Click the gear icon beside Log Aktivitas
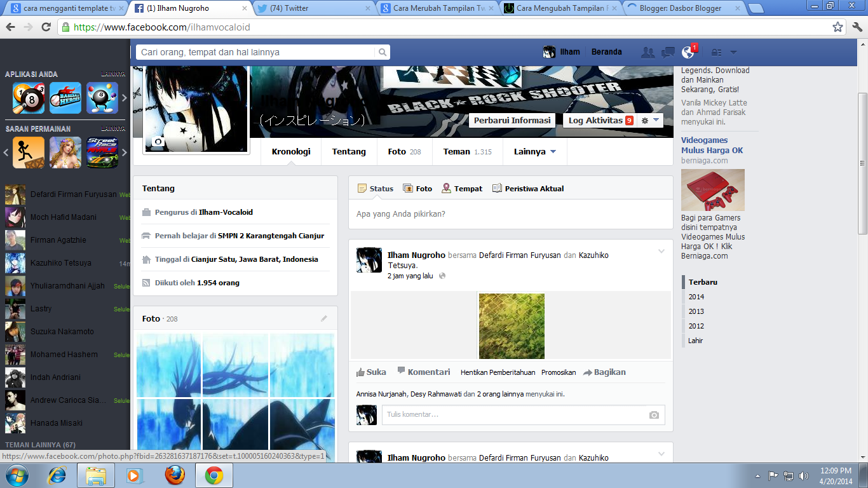The height and width of the screenshot is (488, 868). (646, 119)
